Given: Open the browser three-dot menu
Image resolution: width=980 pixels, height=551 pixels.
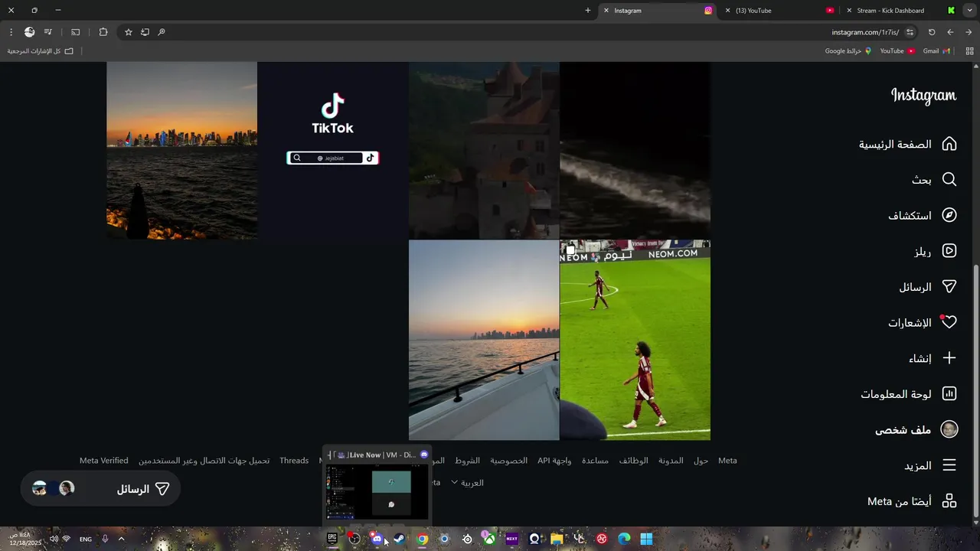Looking at the screenshot, I should click(11, 32).
